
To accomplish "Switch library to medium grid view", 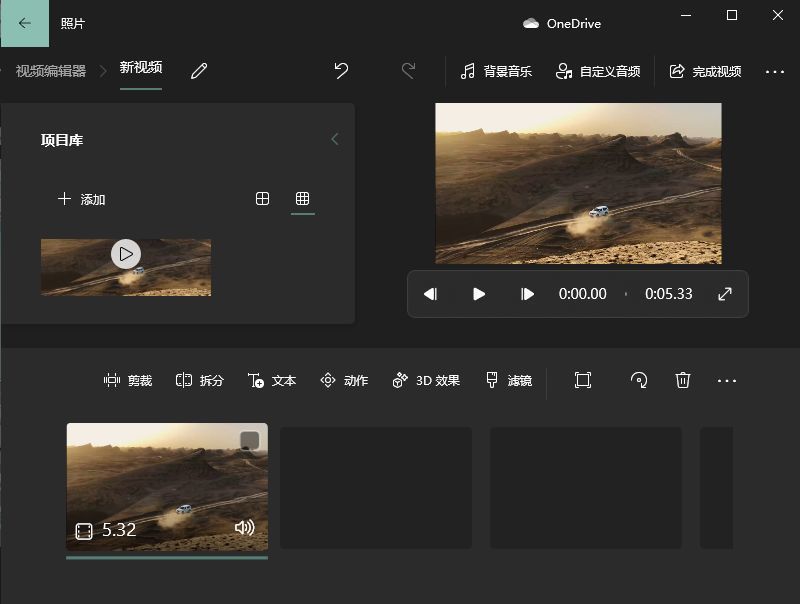I will [263, 199].
